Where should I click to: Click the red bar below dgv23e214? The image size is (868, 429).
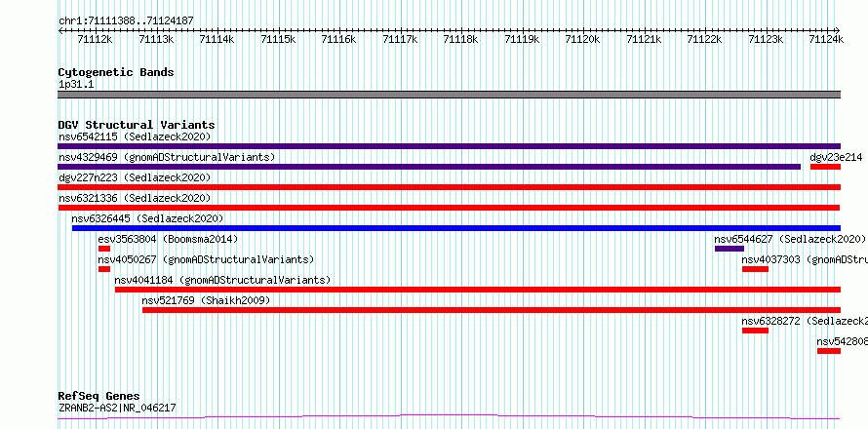pos(825,167)
